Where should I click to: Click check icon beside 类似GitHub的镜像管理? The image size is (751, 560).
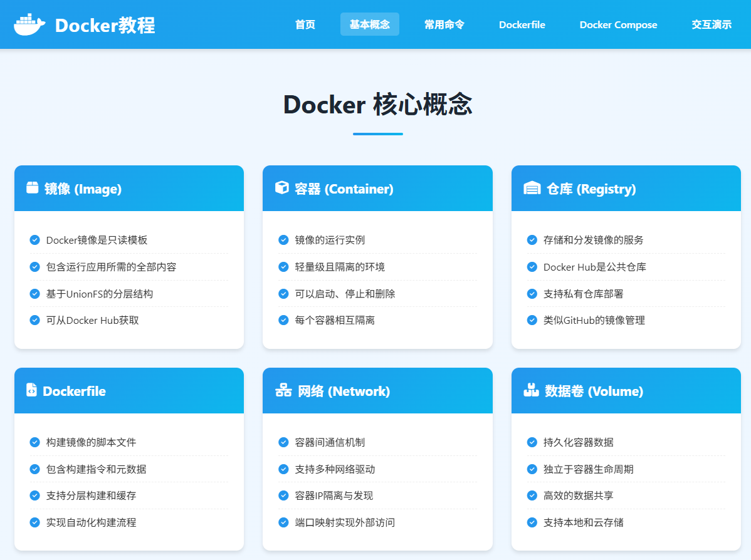(532, 319)
